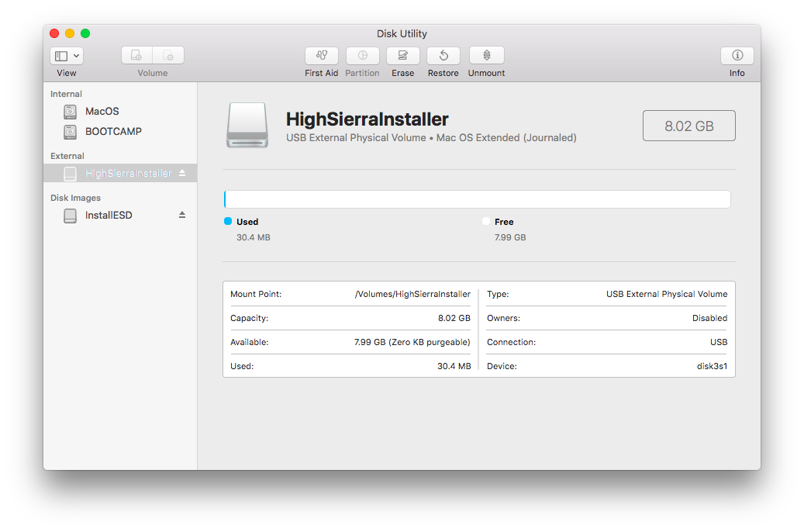Run First Aid on the volume
This screenshot has width=804, height=532.
coord(322,55)
